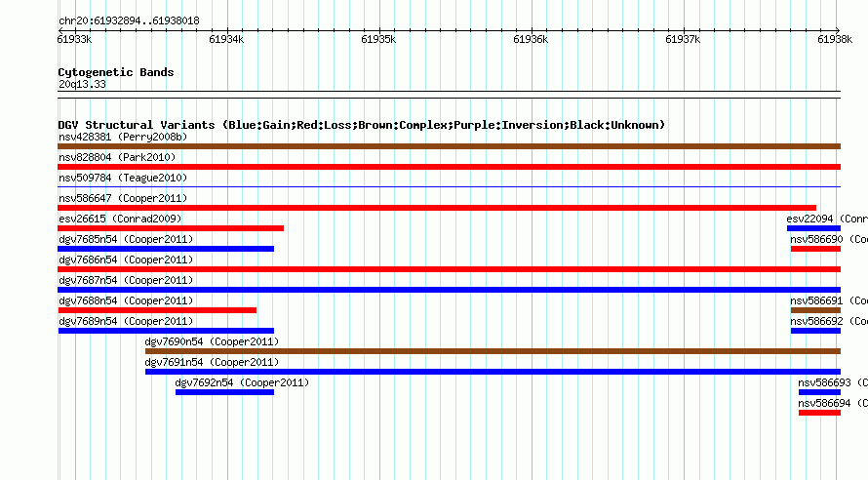Click the nsv586694 red bar
The width and height of the screenshot is (868, 480).
click(820, 413)
